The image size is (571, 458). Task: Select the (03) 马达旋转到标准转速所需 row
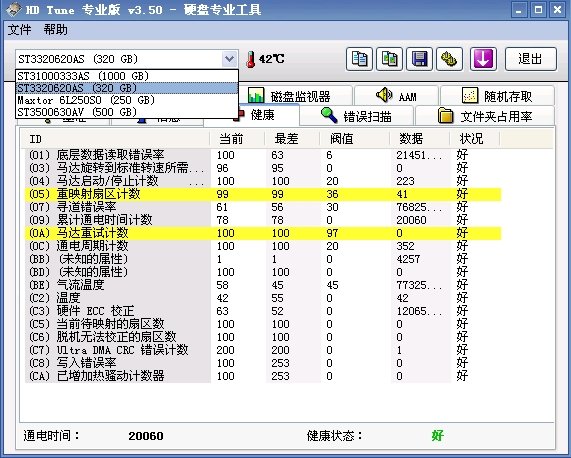coord(263,168)
